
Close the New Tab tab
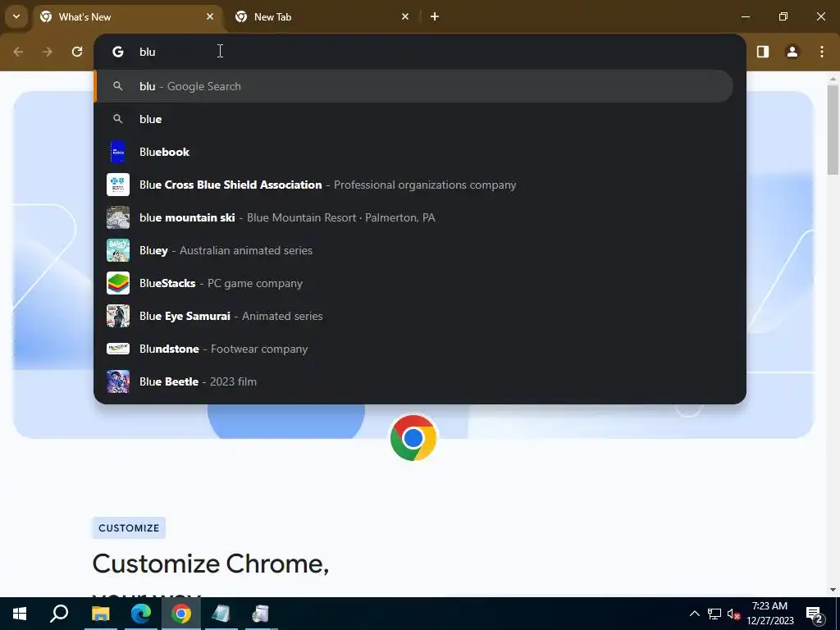tap(405, 16)
